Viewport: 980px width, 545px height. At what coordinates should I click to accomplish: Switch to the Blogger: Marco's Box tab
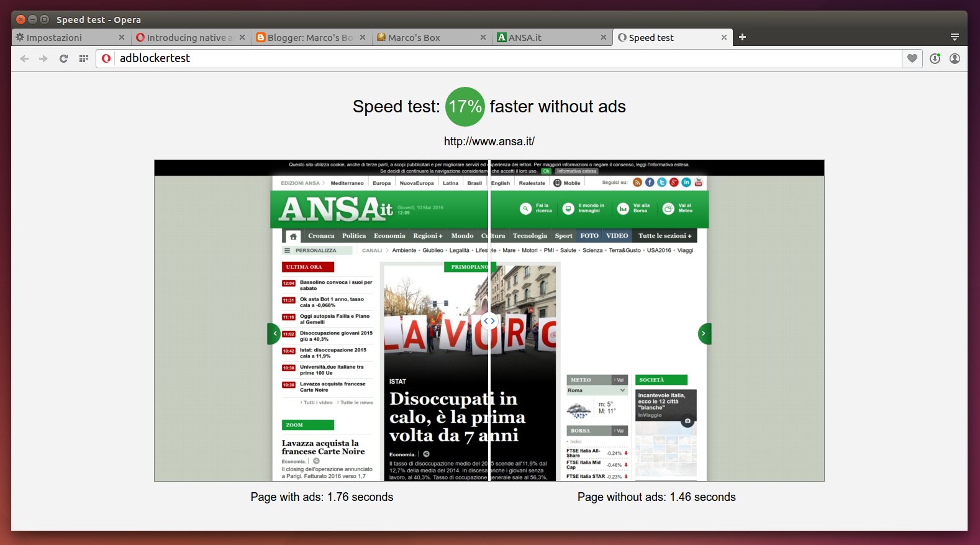coord(311,37)
